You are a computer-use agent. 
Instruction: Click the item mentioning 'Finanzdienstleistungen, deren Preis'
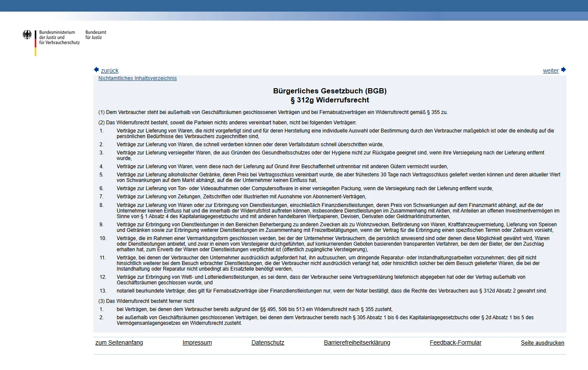[338, 211]
